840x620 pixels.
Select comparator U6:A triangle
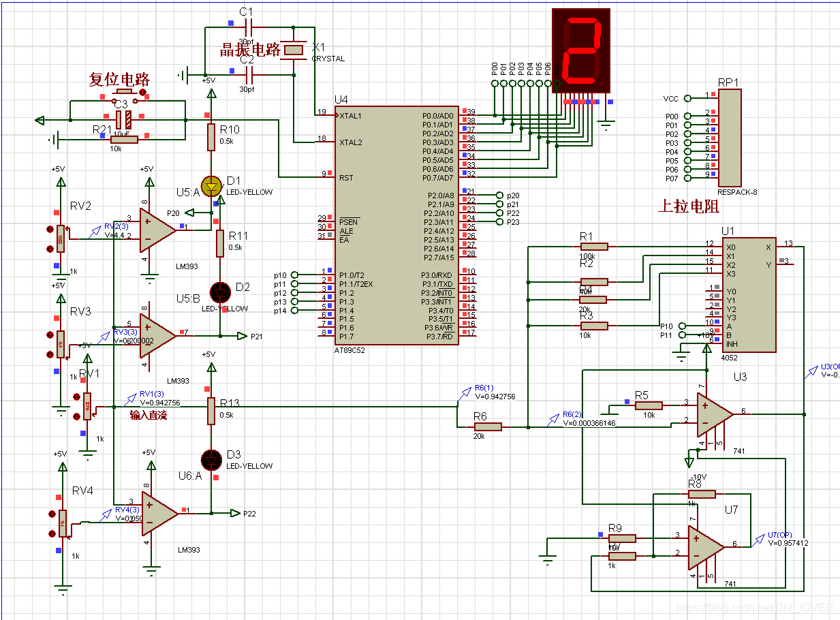[159, 512]
